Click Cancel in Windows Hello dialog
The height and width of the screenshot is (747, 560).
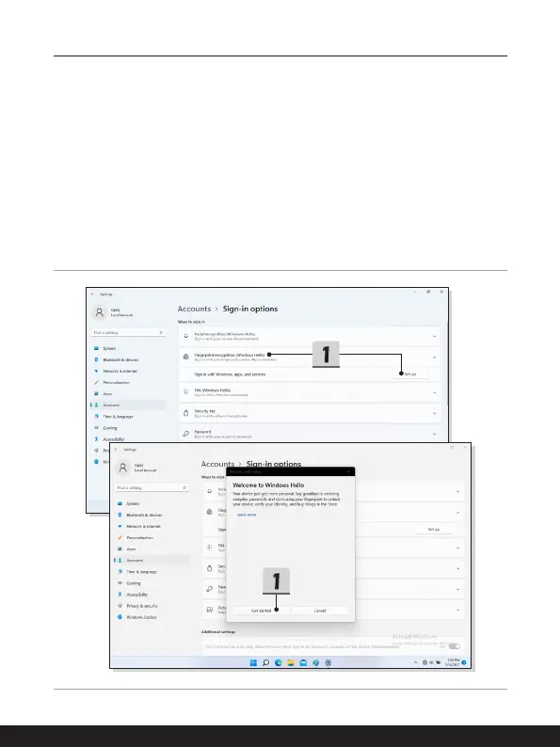point(320,611)
